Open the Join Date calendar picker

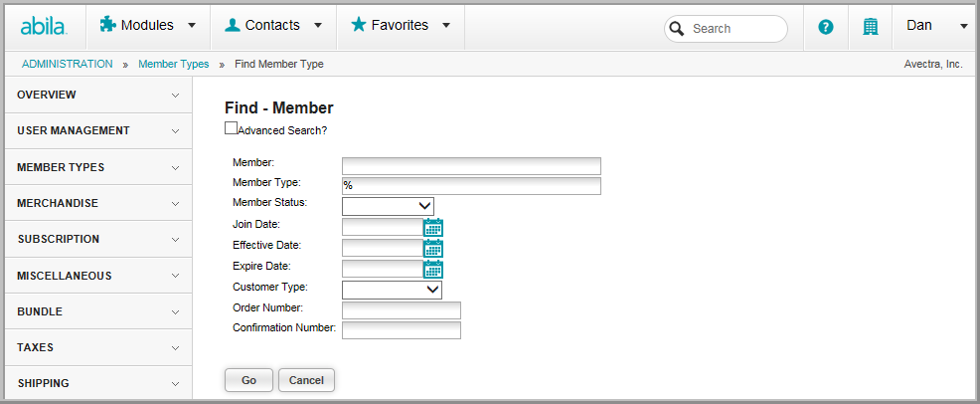click(x=433, y=227)
